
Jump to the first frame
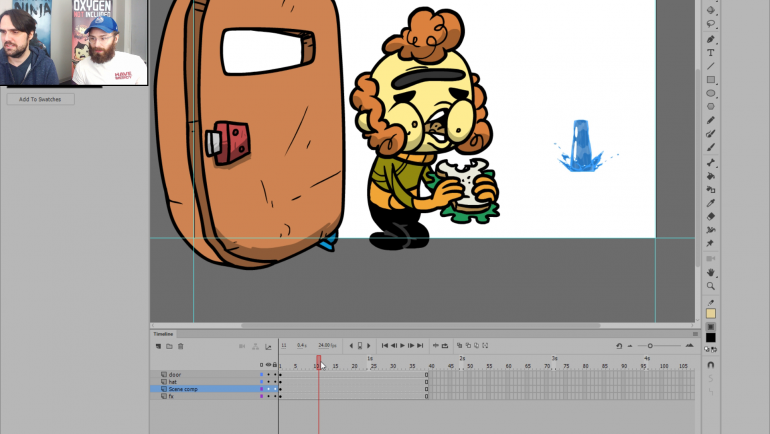click(x=385, y=346)
